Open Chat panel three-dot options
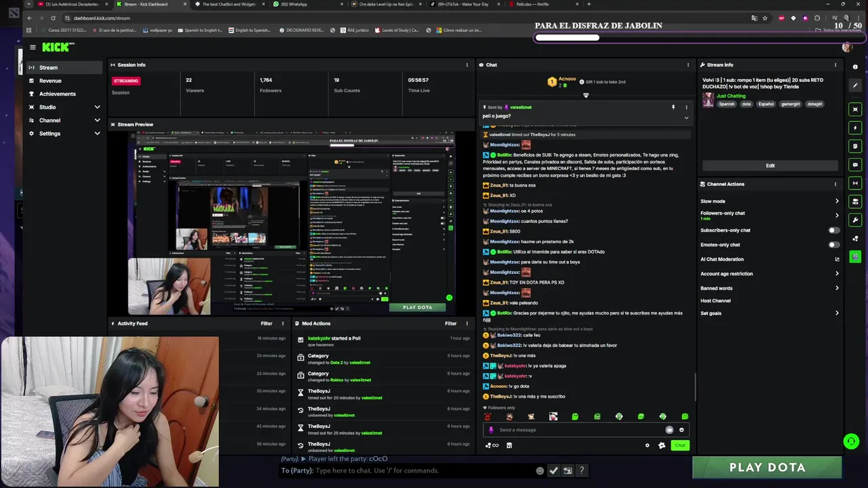The image size is (868, 488). point(688,65)
